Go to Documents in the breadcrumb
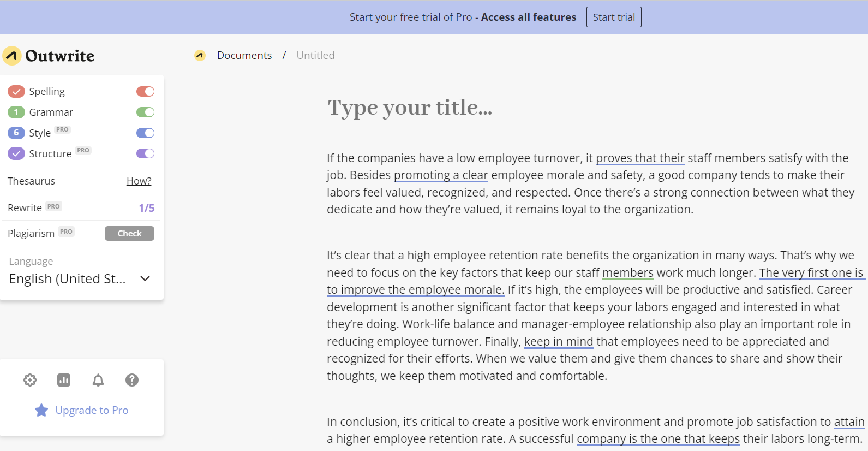The width and height of the screenshot is (868, 451). point(244,55)
